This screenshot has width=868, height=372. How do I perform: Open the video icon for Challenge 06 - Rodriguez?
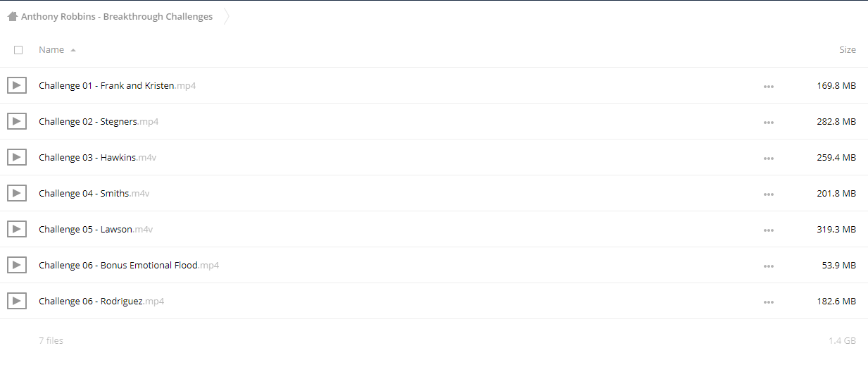[17, 301]
